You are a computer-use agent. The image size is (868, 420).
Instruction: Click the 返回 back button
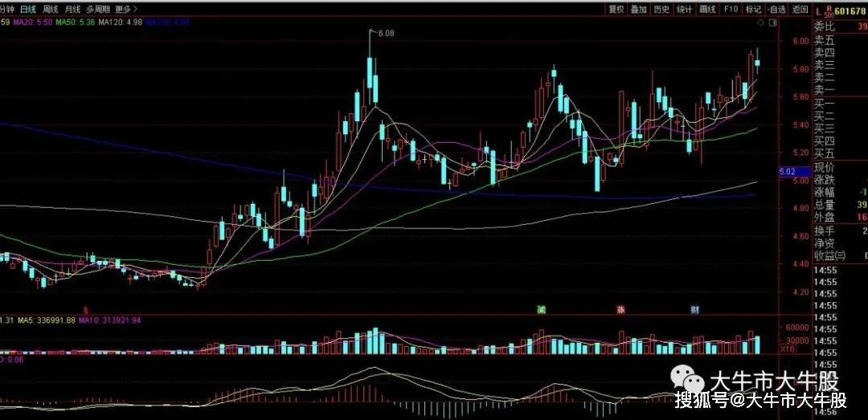(x=800, y=10)
